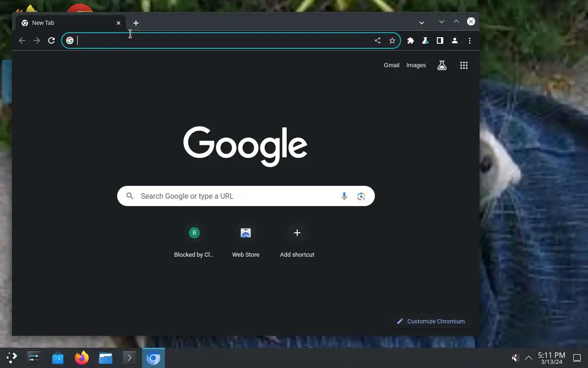Click the Chromium taskbar entry
Image resolution: width=588 pixels, height=368 pixels.
[153, 357]
